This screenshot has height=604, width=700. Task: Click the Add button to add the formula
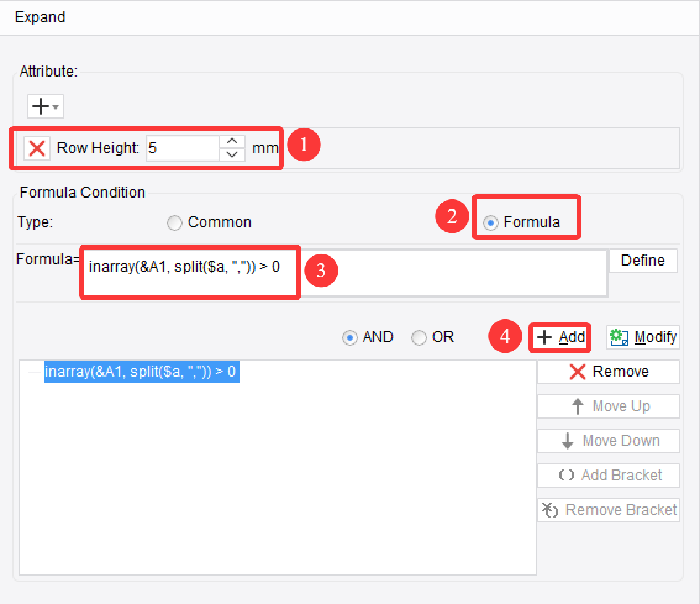(x=559, y=337)
